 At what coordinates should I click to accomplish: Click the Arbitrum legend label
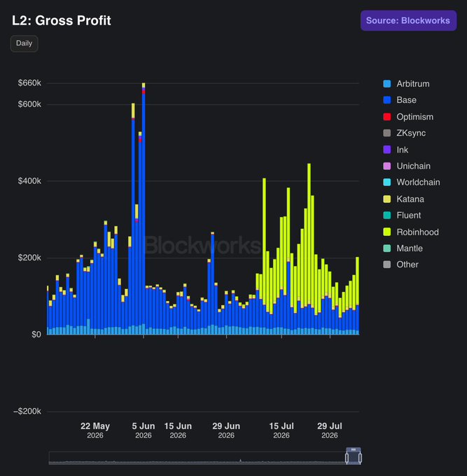pos(413,84)
